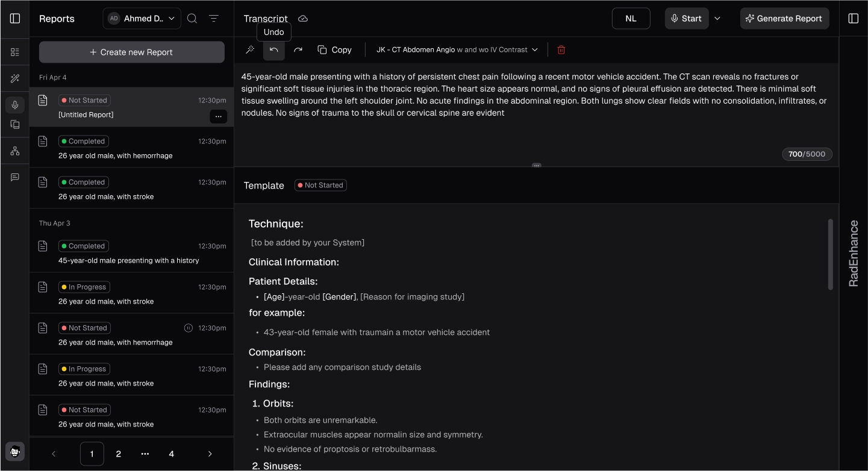Toggle the left sidebar panel icon
This screenshot has height=471, width=868.
point(15,19)
